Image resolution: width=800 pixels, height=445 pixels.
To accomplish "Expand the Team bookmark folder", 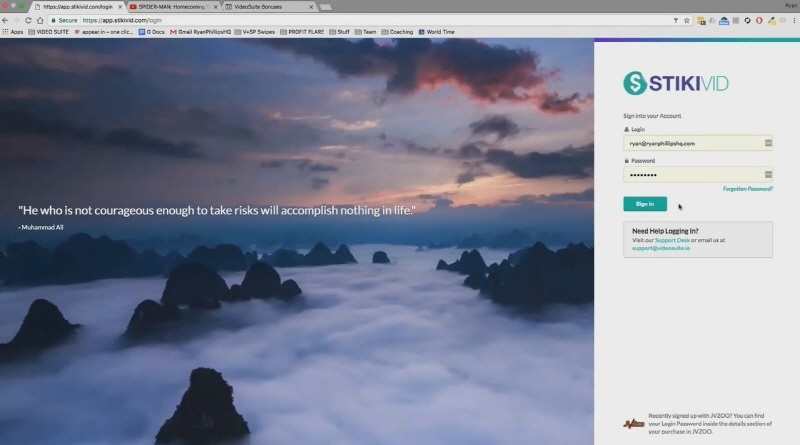I will (365, 32).
